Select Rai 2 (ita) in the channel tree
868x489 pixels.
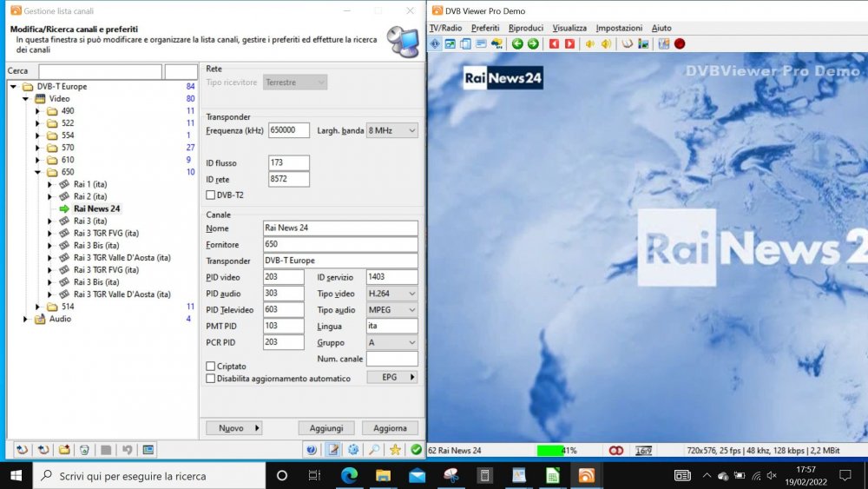90,196
